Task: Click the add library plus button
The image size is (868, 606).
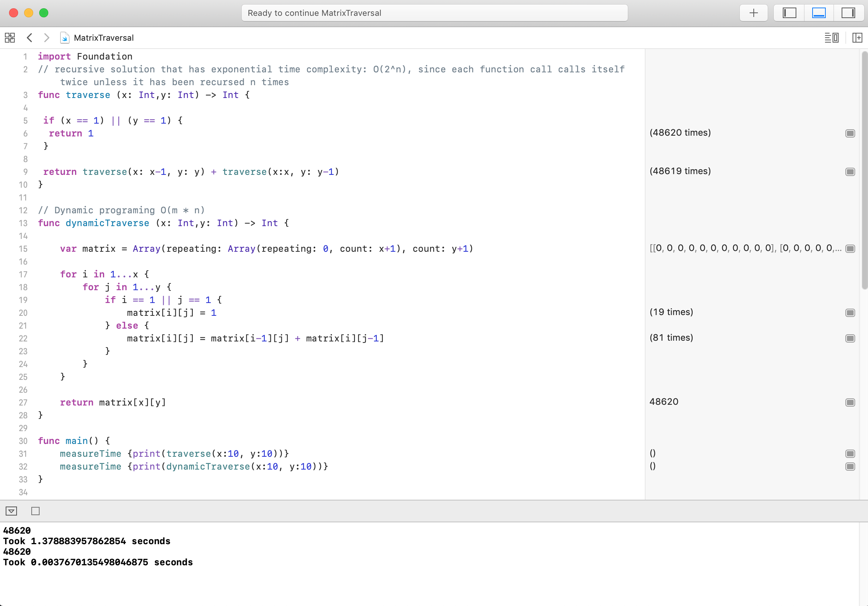Action: tap(753, 13)
